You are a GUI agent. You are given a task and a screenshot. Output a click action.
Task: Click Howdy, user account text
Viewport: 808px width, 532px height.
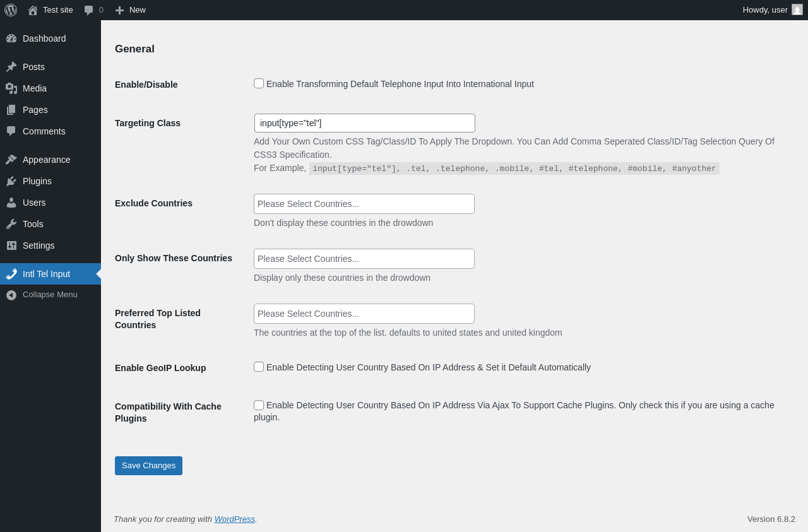[765, 10]
